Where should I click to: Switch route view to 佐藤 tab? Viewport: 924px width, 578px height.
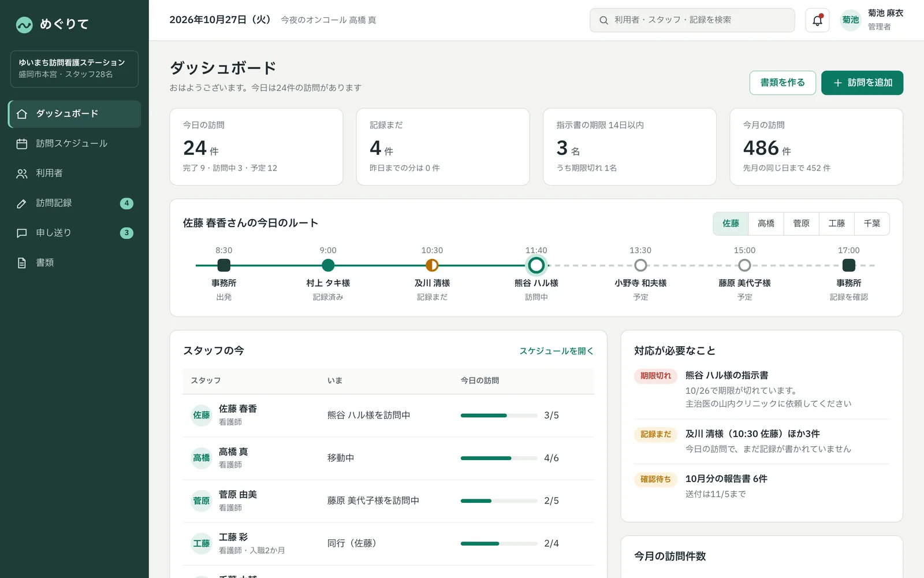[x=731, y=224]
